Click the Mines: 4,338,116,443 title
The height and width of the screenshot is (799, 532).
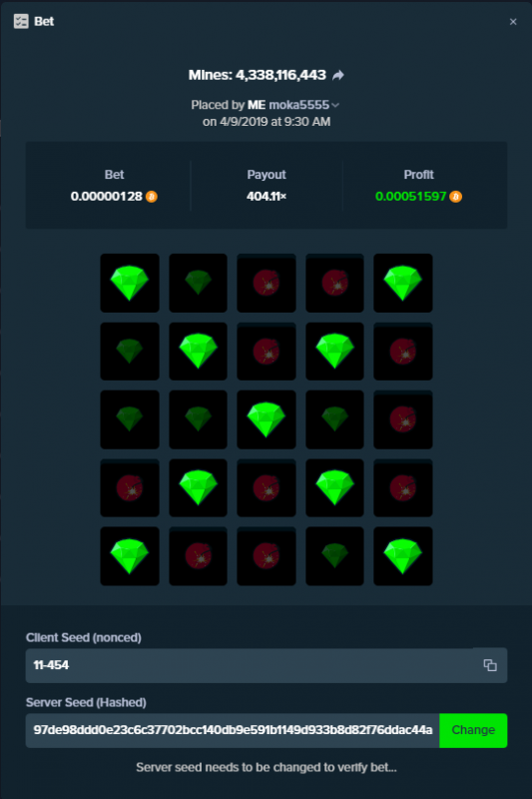[x=258, y=75]
